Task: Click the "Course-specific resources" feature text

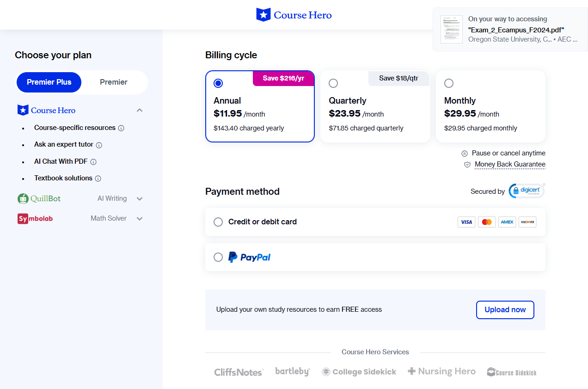Action: click(75, 128)
